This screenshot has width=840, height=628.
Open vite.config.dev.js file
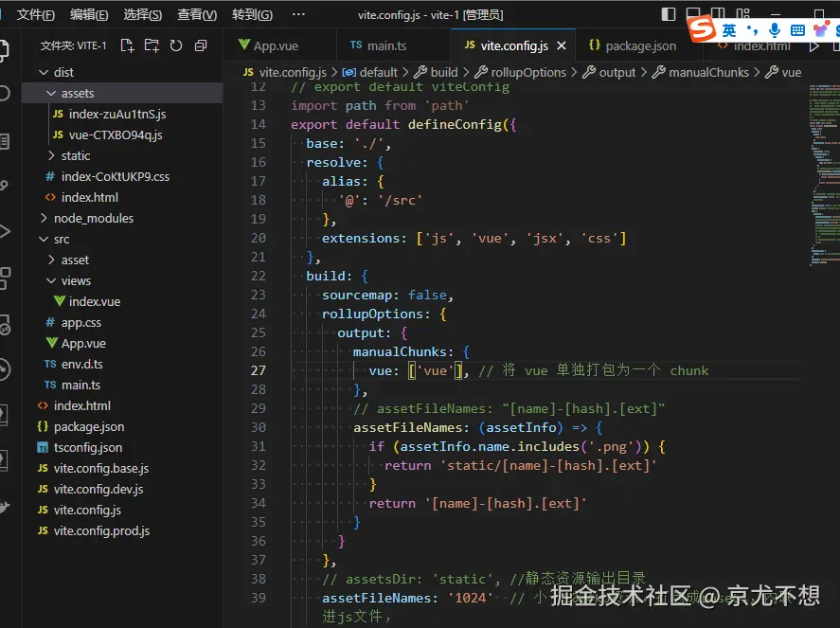[122, 490]
